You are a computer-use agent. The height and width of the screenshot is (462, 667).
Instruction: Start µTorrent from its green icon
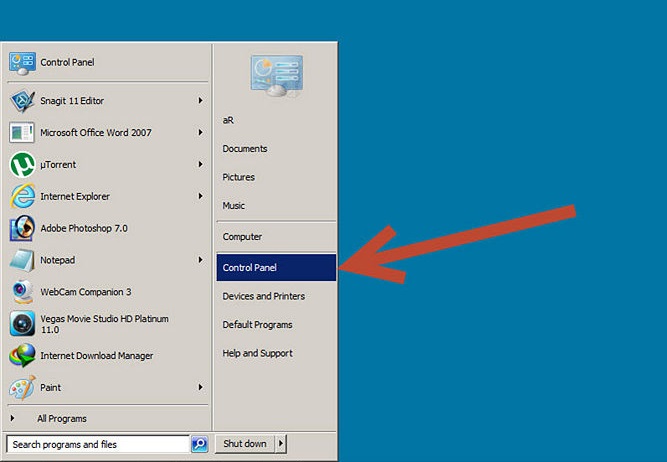[22, 165]
